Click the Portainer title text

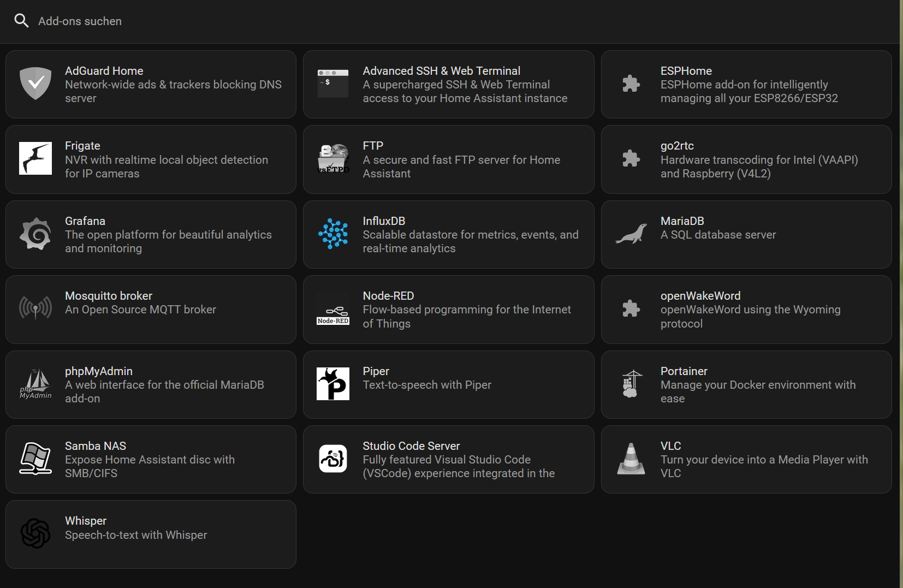tap(684, 371)
